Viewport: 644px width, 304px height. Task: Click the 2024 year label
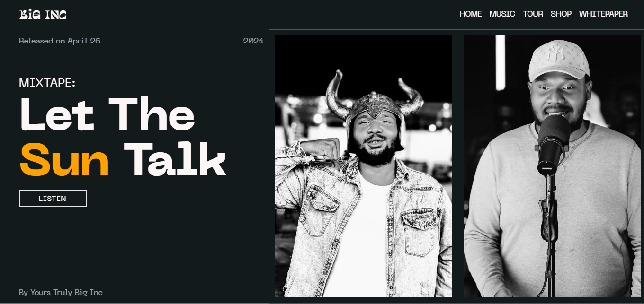point(253,41)
